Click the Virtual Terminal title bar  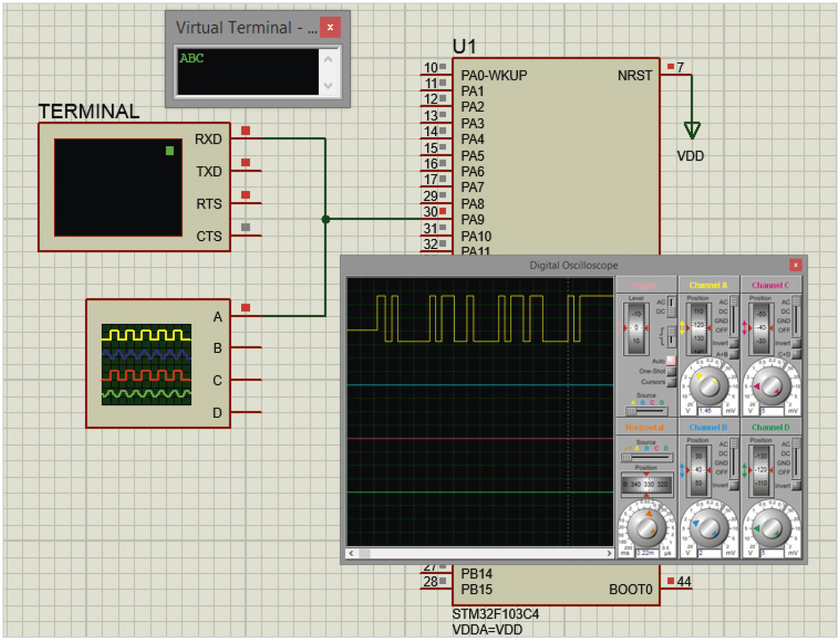[247, 27]
